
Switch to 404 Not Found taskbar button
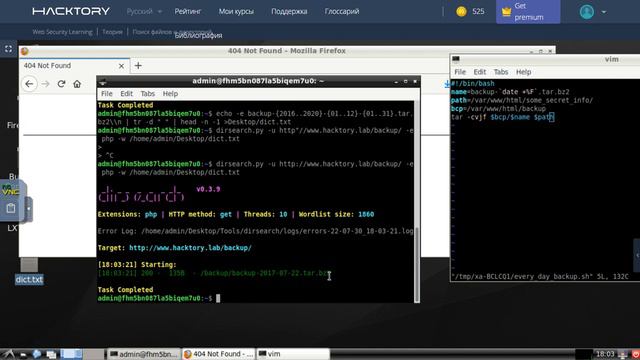pos(218,354)
